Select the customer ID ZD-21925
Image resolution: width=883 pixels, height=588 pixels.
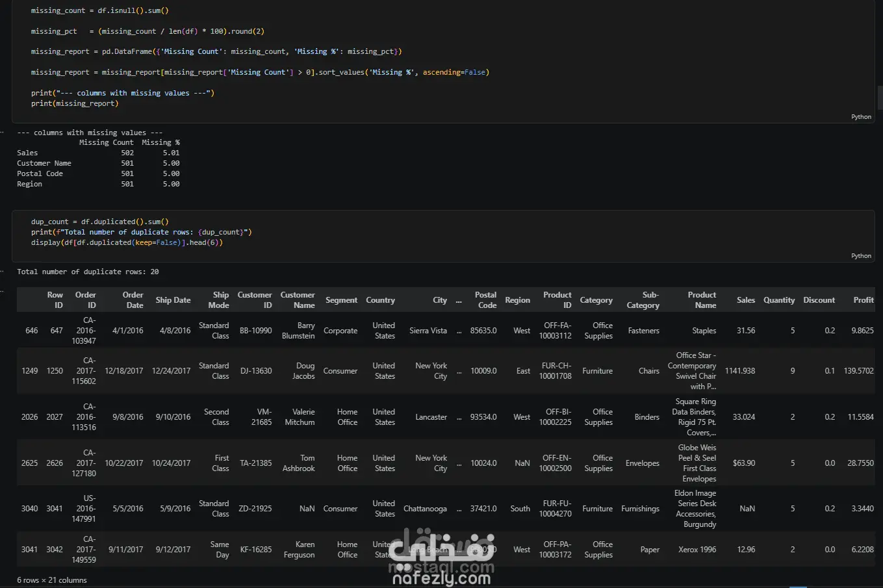pos(255,509)
